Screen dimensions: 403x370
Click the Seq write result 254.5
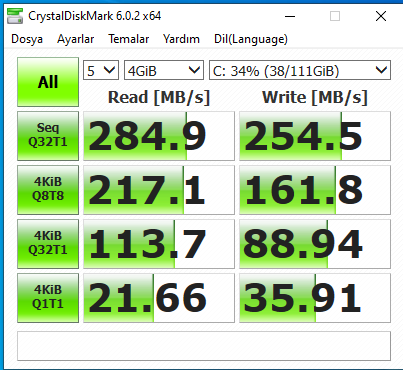click(315, 136)
